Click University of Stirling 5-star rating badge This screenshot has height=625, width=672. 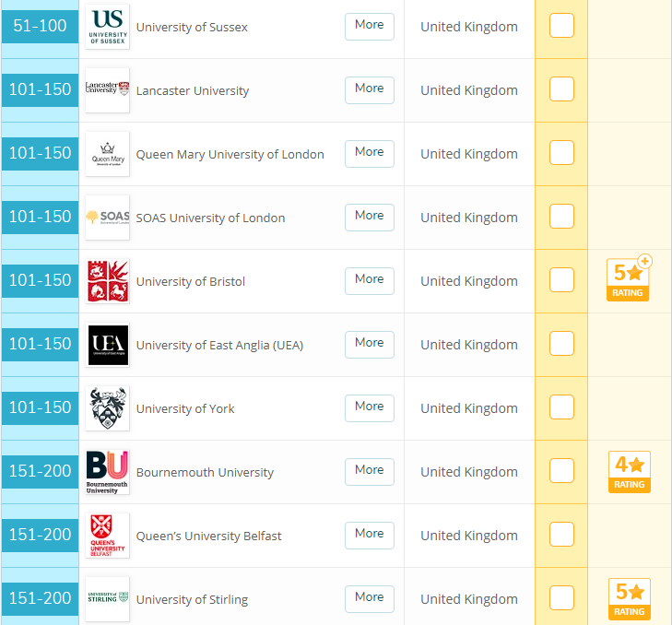point(629,599)
